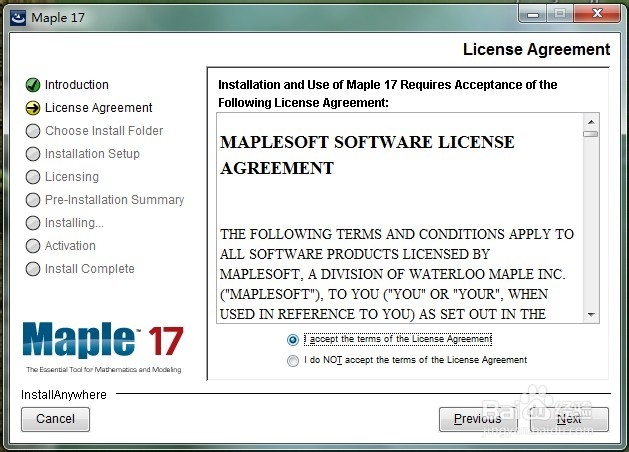
Task: Click the grey circle beside Activation
Action: [32, 246]
